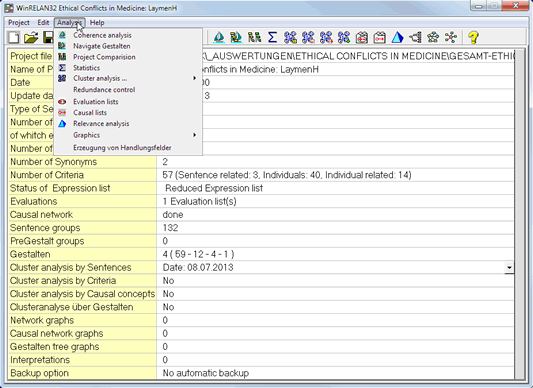
Task: Click the blue pyramid Relevance analysis toolbar icon
Action: pyautogui.click(x=397, y=37)
